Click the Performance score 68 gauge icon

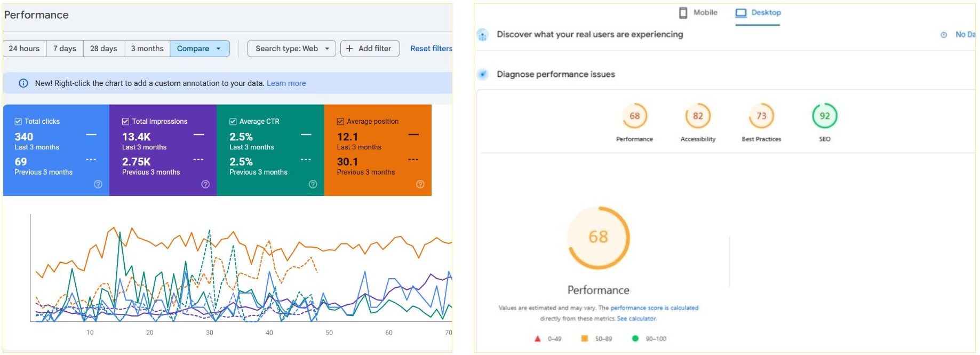pos(634,116)
